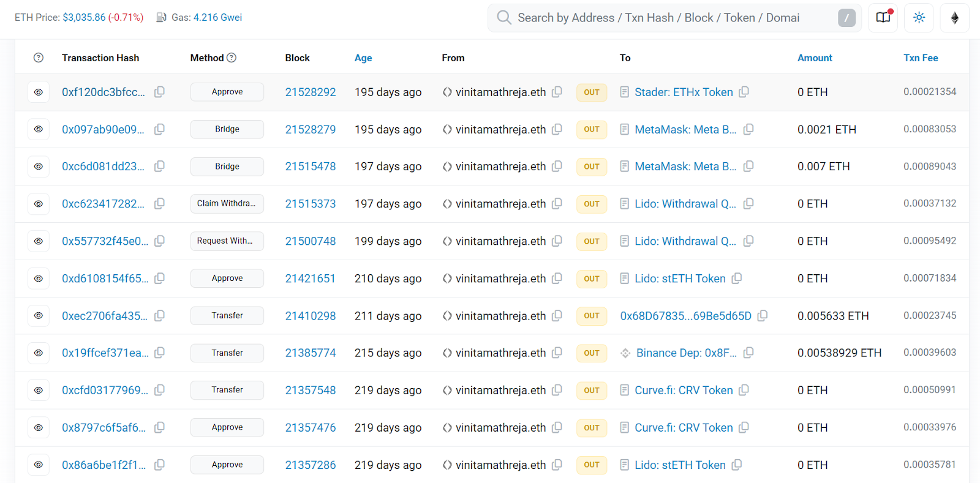Screen dimensions: 980x483
Task: Click the help icon in table header
Action: (39, 58)
